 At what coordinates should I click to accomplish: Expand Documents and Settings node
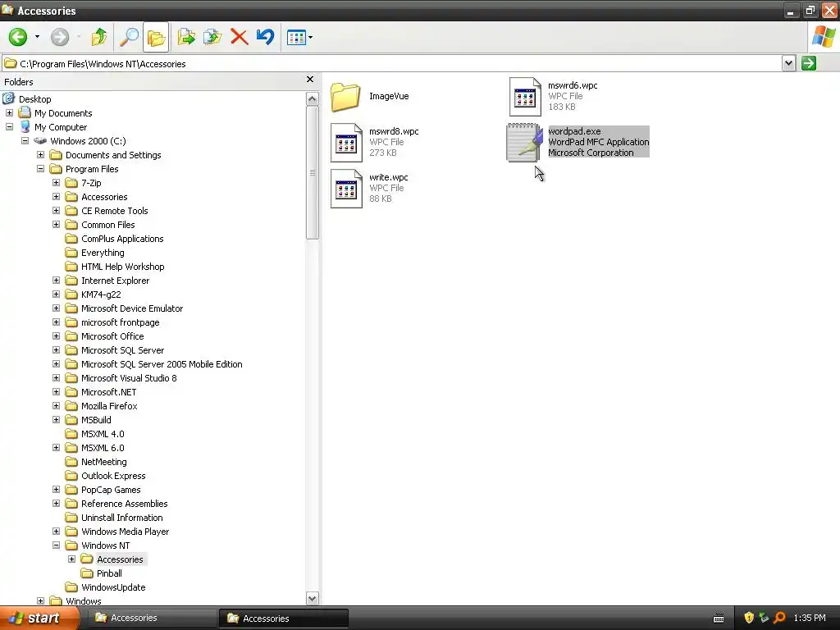(40, 155)
